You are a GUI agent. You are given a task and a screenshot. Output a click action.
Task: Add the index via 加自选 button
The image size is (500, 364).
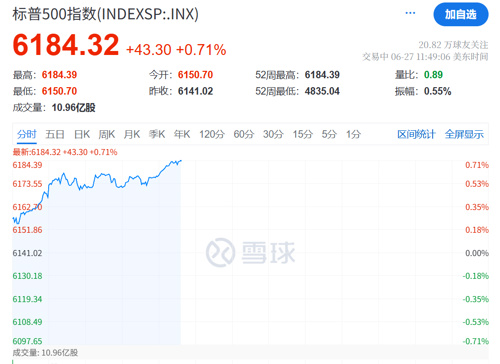click(461, 14)
